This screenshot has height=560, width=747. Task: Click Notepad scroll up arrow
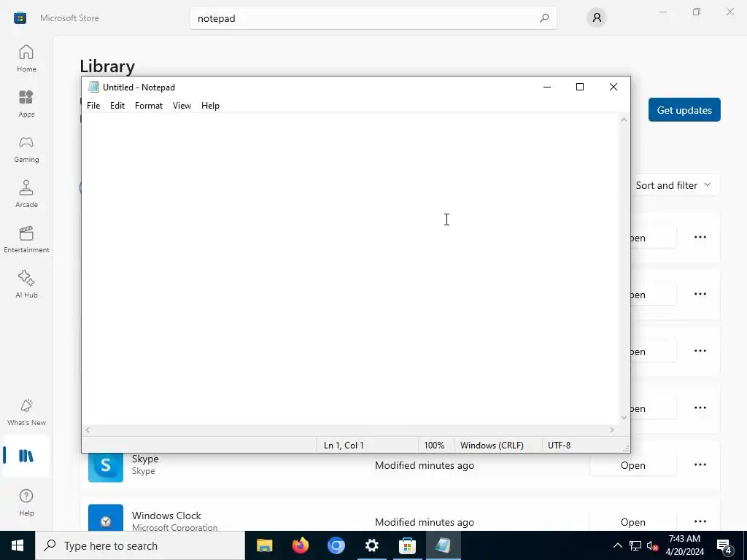[624, 120]
